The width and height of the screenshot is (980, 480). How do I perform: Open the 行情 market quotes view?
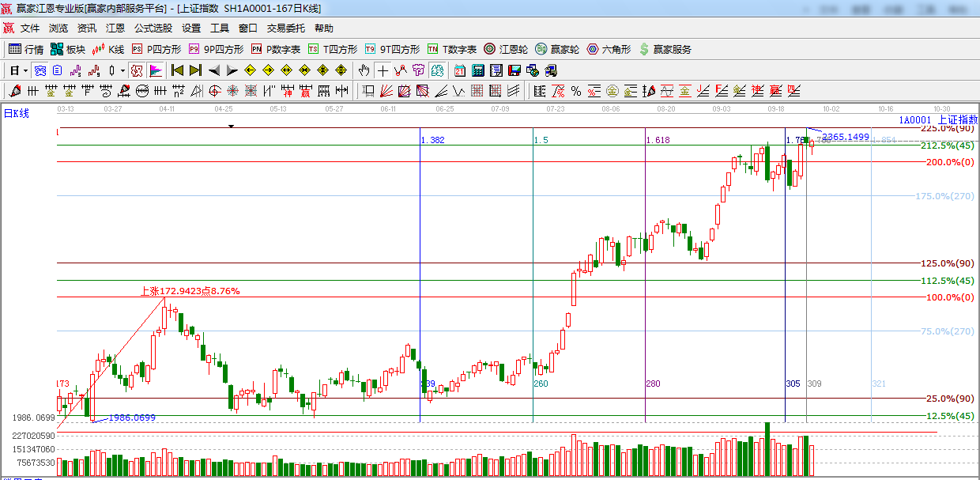(25, 49)
